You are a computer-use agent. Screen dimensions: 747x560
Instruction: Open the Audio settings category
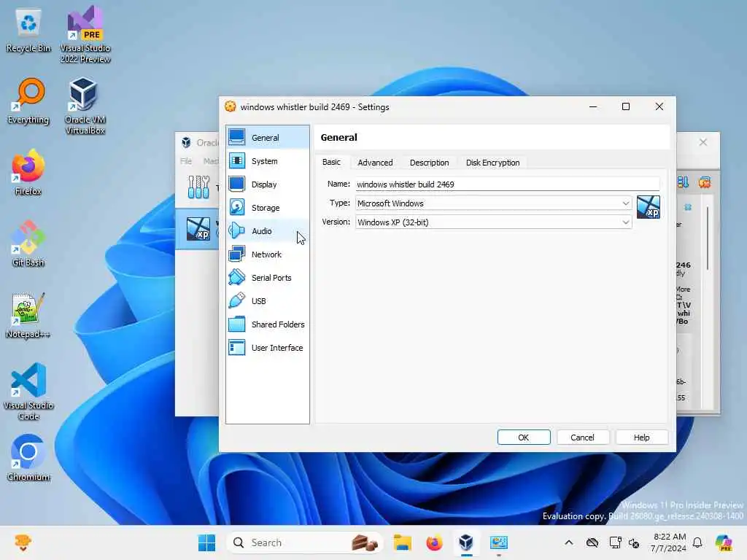click(267, 231)
